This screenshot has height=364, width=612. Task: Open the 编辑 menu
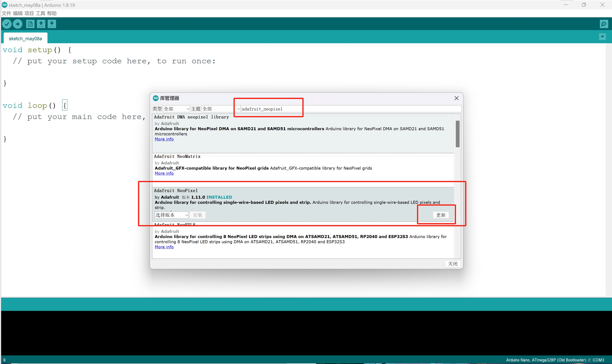(x=18, y=13)
